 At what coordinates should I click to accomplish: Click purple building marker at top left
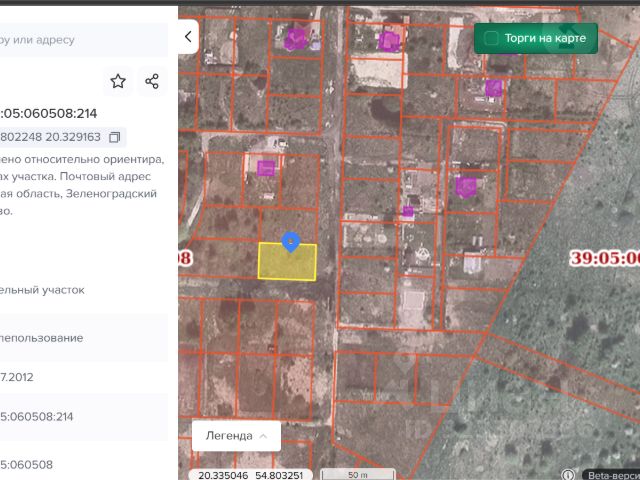tap(296, 39)
